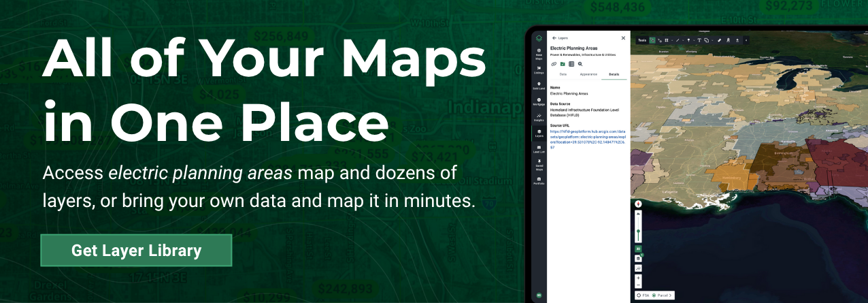Image resolution: width=868 pixels, height=303 pixels.
Task: Go back to Layers using the arrow
Action: coord(554,38)
